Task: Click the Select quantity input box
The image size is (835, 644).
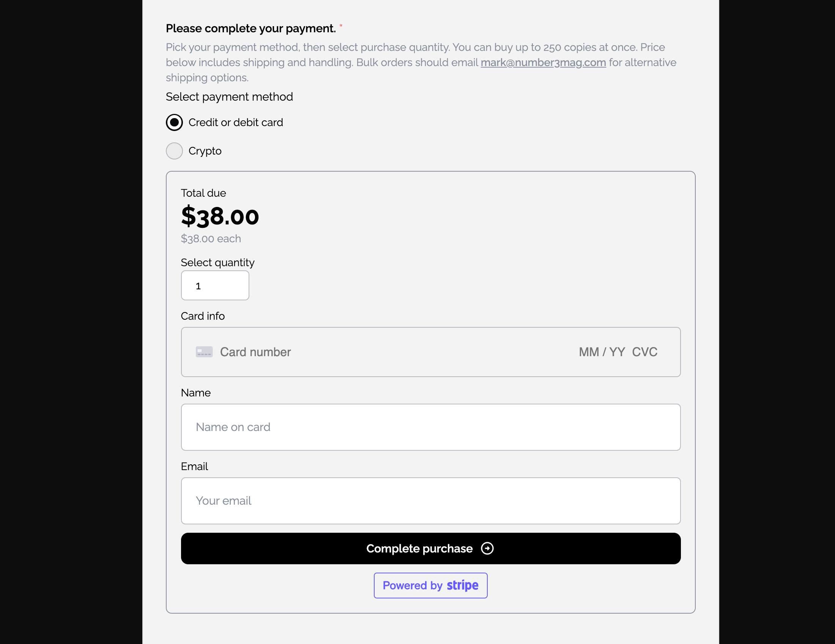Action: click(215, 286)
